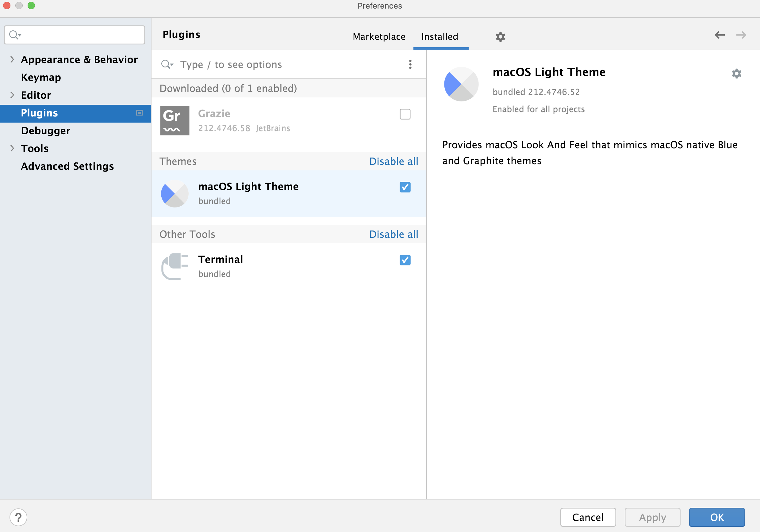Image resolution: width=760 pixels, height=532 pixels.
Task: Toggle the Grazie plugin checkbox
Action: pos(405,114)
